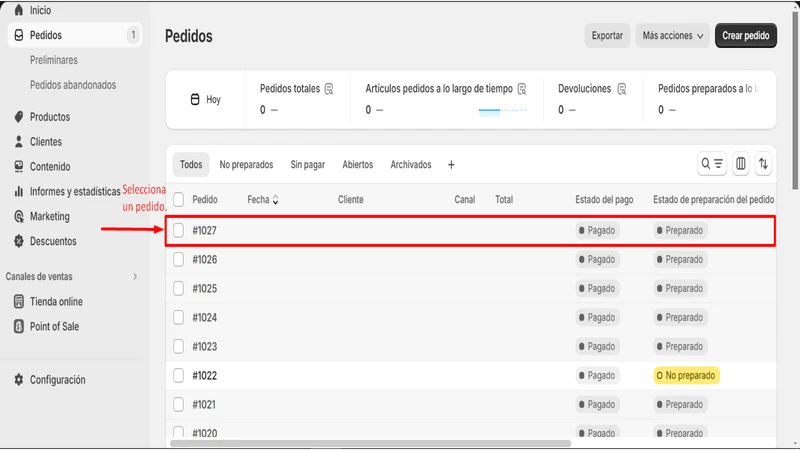Click the Contenido image icon

pos(19,166)
